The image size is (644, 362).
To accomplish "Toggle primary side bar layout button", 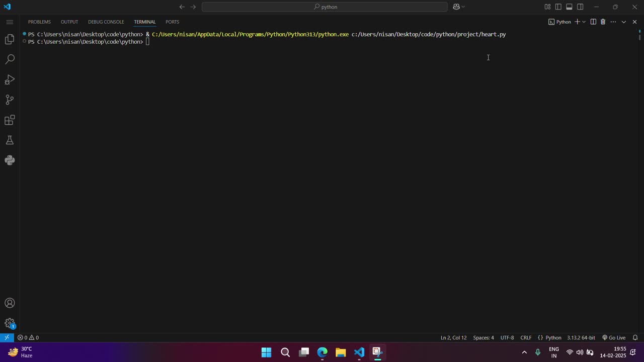I will (x=558, y=7).
